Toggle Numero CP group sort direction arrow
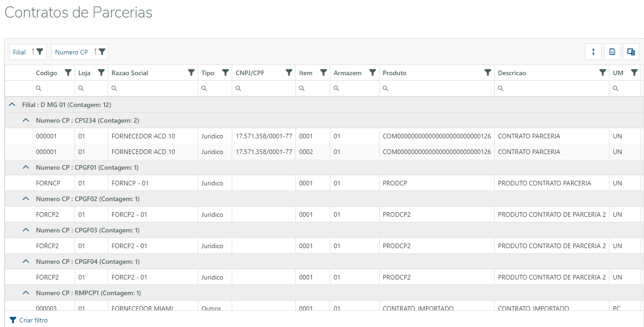This screenshot has height=327, width=644. click(x=95, y=52)
